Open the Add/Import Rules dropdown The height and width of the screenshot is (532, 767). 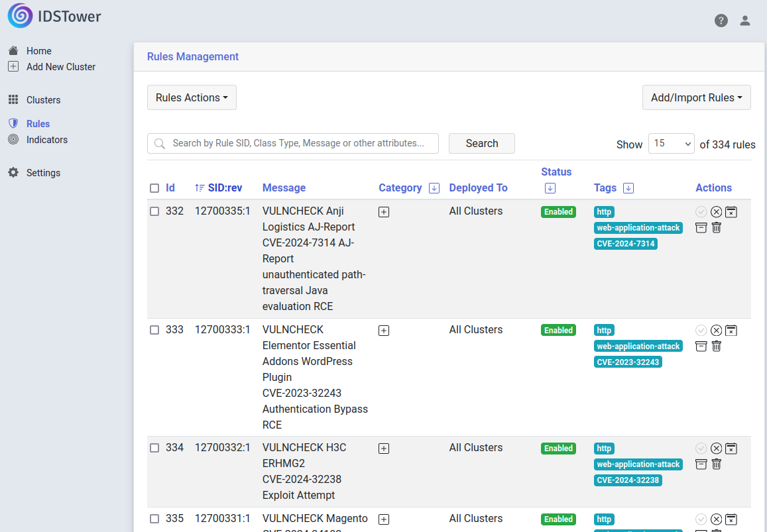[696, 97]
